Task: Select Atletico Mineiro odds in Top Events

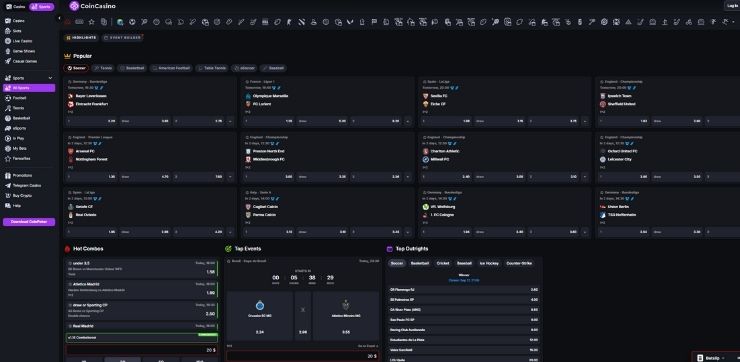Action: pos(345,316)
